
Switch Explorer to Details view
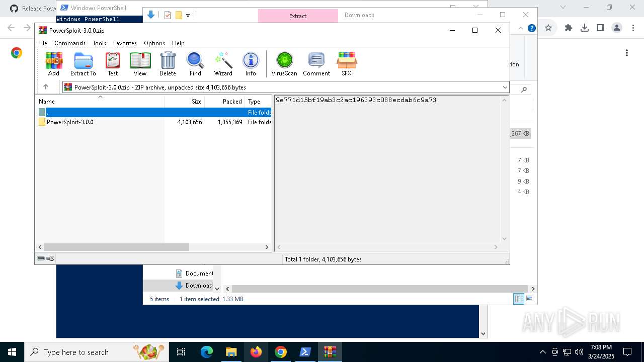(x=519, y=299)
